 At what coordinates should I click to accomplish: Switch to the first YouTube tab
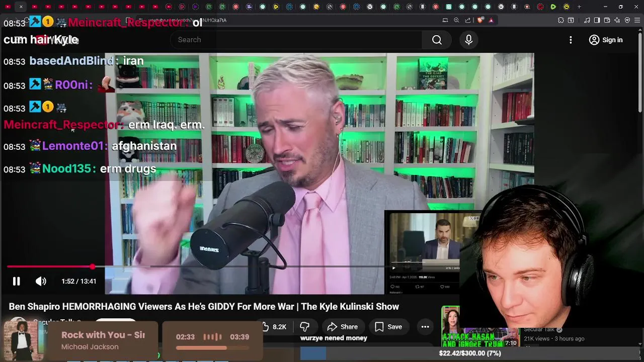tap(8, 7)
